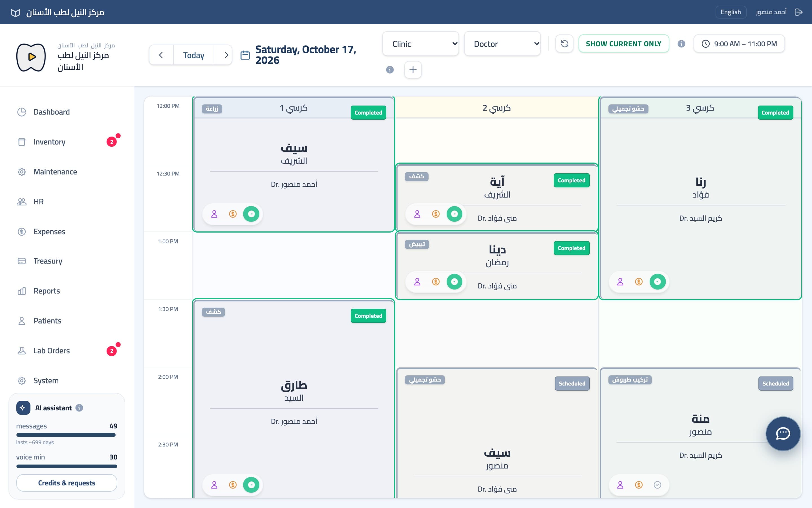Open patient profile icon on طارق السيد card

point(214,485)
